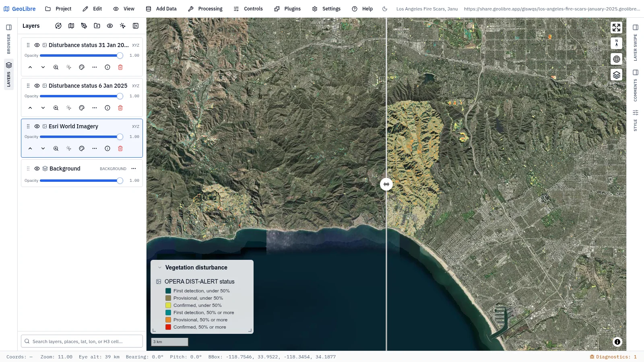
Task: Show info for Esri World Imagery layer
Action: click(x=107, y=148)
